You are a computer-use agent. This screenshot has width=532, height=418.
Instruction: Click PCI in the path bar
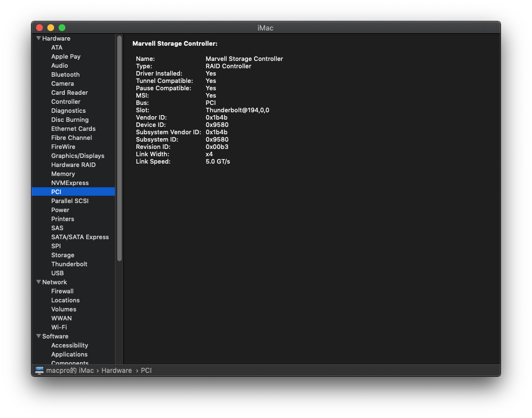tap(146, 371)
